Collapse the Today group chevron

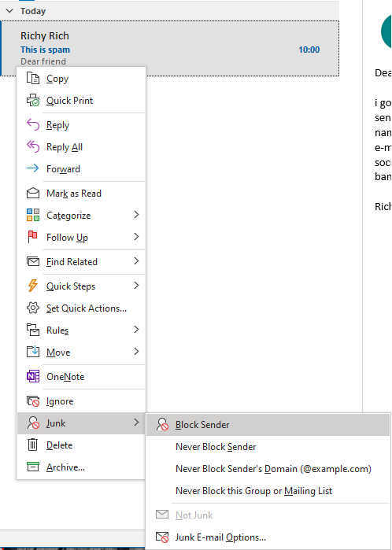point(9,11)
